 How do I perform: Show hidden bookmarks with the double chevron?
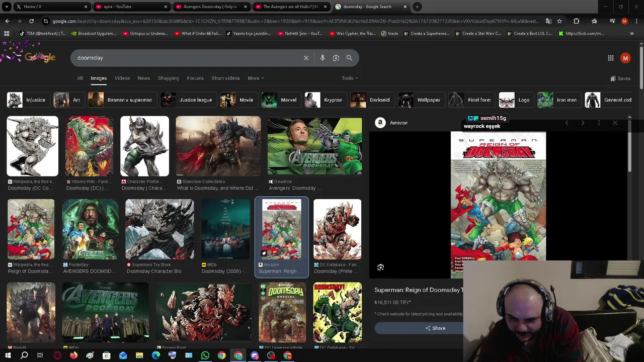point(632,34)
